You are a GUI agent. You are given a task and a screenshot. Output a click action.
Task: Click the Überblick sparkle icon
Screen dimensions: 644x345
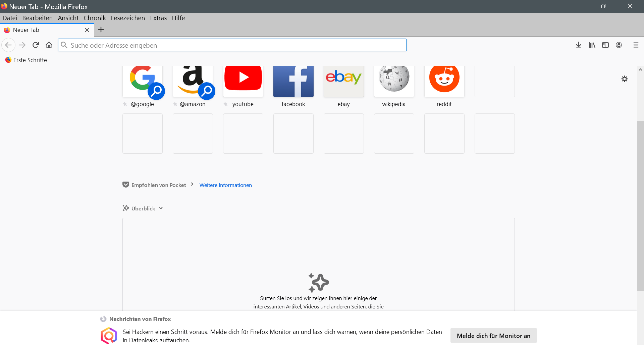(x=126, y=208)
